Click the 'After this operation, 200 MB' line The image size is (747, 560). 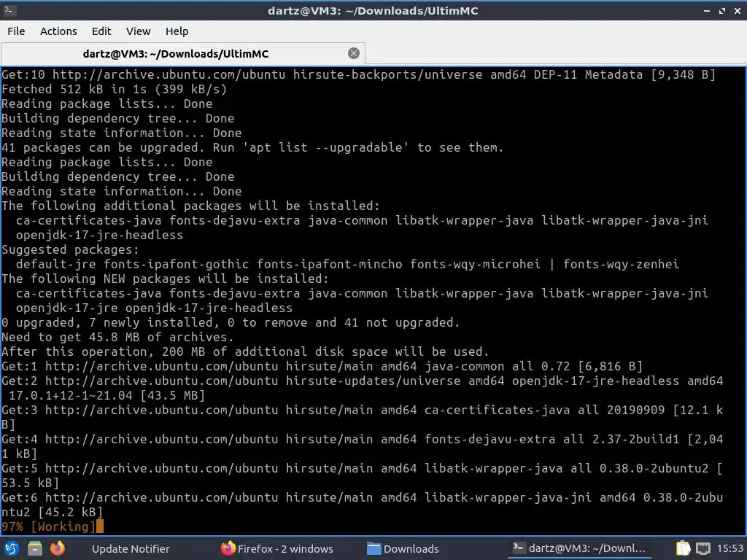(245, 352)
